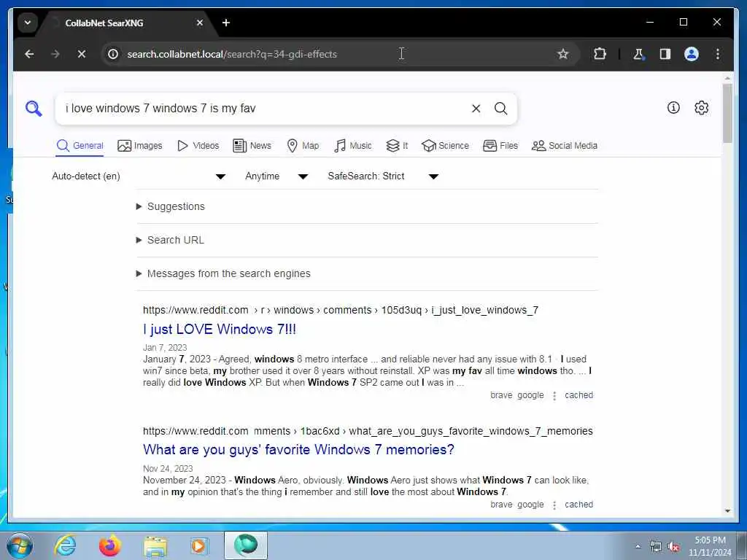Open Chrome Labs flask icon
Image resolution: width=747 pixels, height=560 pixels.
point(638,54)
